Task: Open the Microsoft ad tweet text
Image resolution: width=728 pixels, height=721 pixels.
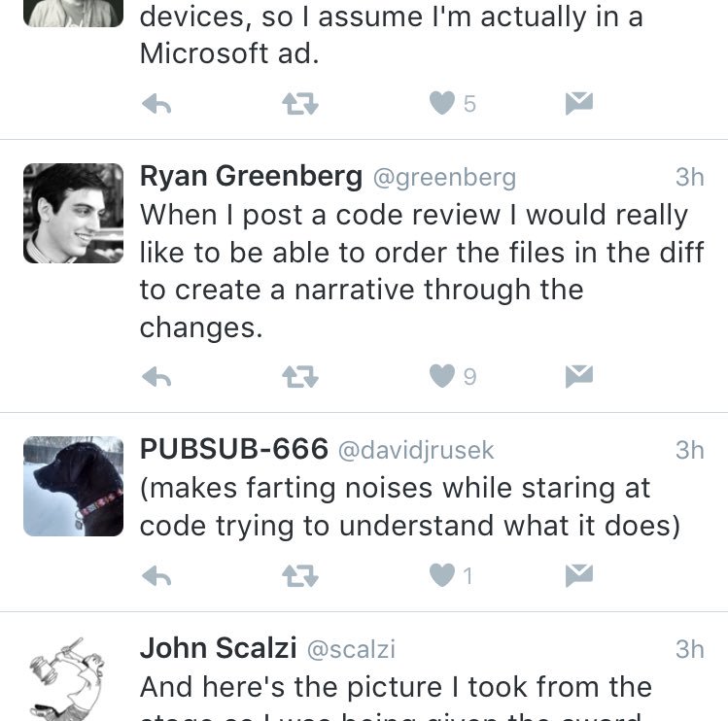Action: (x=391, y=35)
